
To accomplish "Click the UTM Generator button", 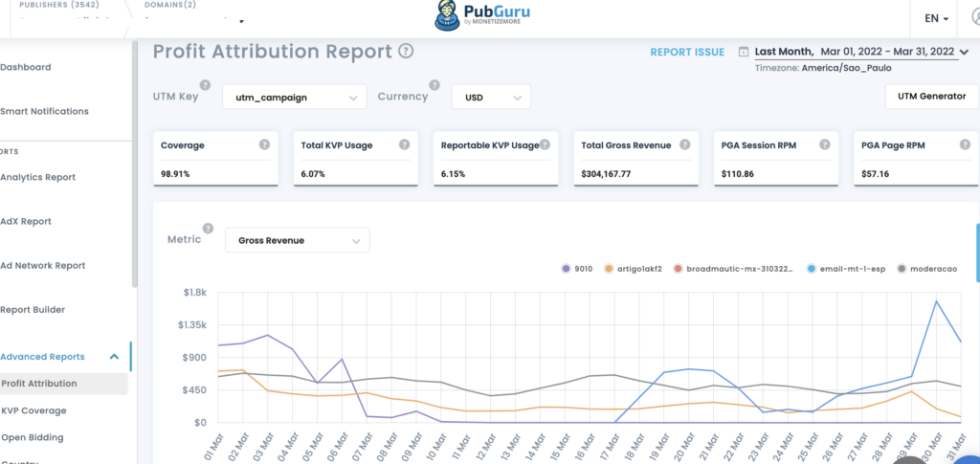I will [931, 97].
